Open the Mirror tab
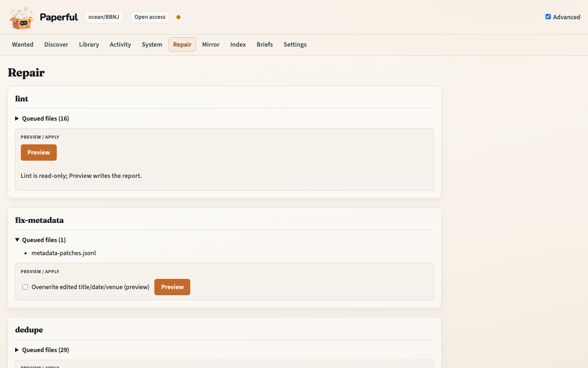 click(211, 45)
